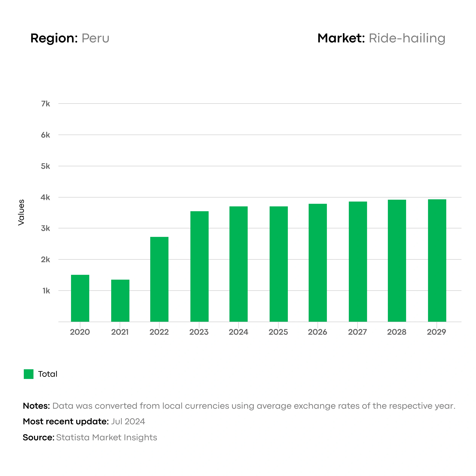Select the 2027 bar
The image size is (476, 476).
tap(358, 262)
